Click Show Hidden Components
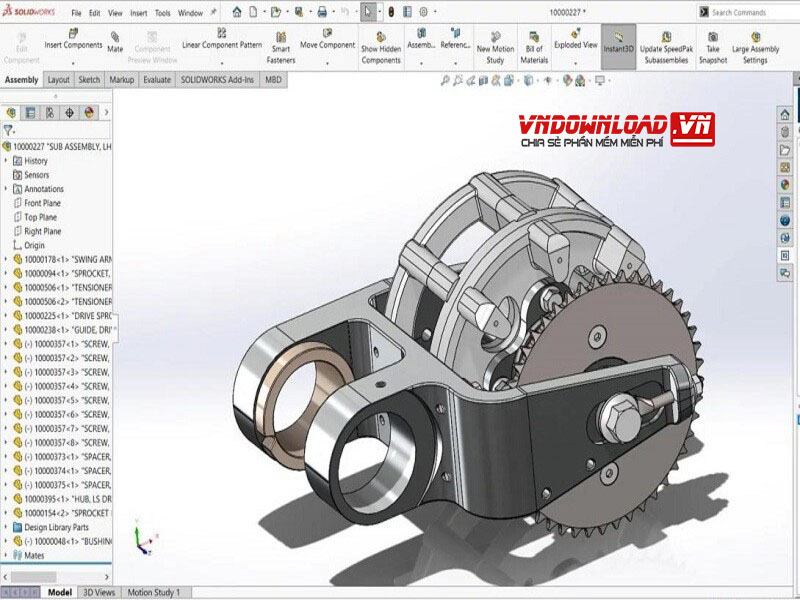The height and width of the screenshot is (600, 800). tap(381, 47)
